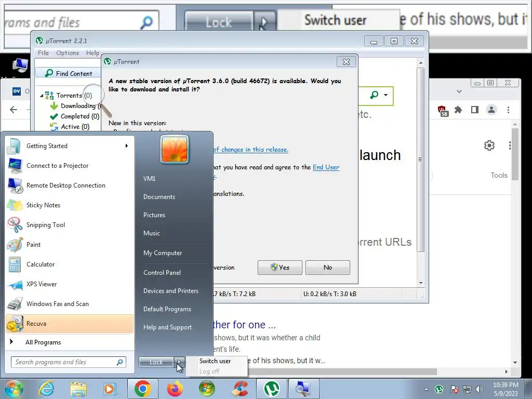Open Music from Start menu
The height and width of the screenshot is (399, 532).
coord(152,233)
